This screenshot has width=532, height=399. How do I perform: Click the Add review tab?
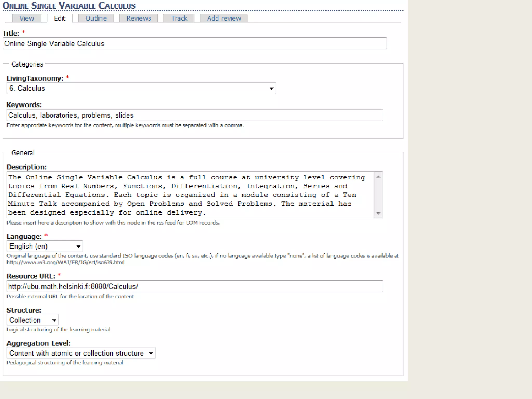(x=224, y=18)
